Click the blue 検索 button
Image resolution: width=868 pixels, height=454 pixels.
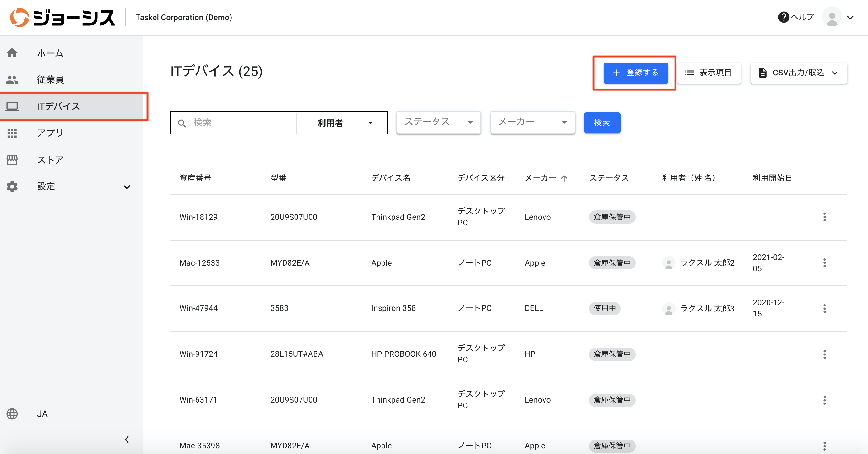602,122
